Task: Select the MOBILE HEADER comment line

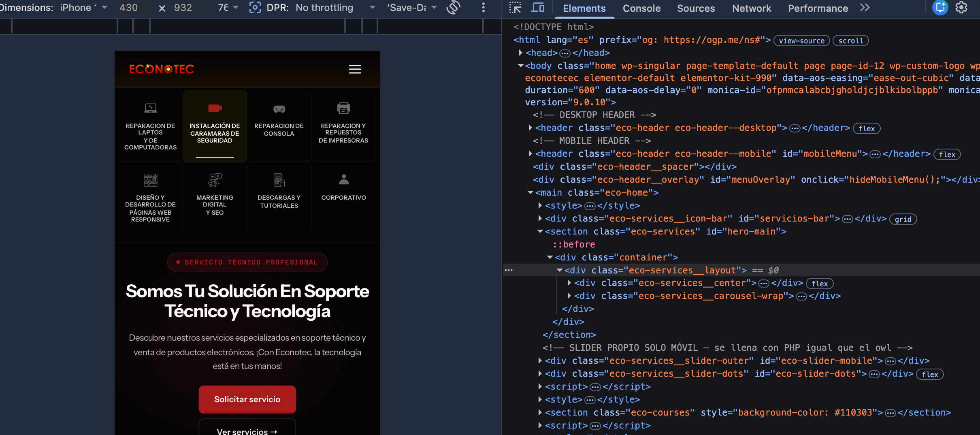Action: point(592,141)
